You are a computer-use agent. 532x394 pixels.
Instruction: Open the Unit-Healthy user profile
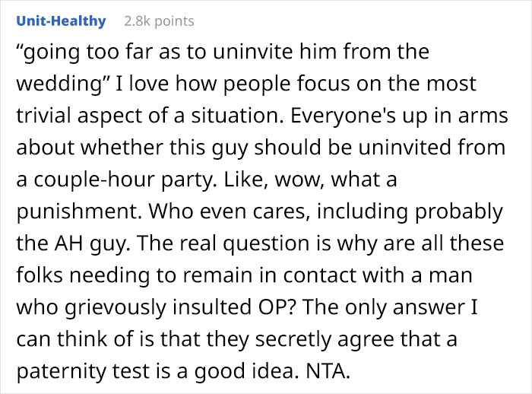(x=60, y=21)
